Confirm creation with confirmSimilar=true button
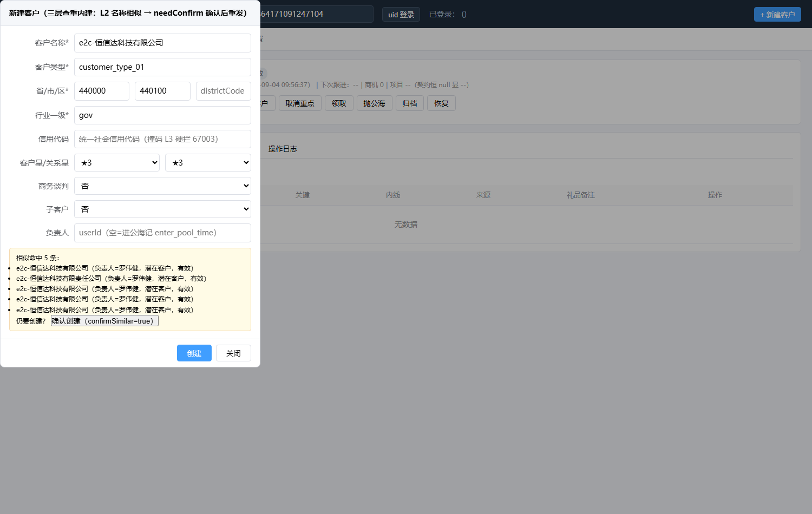Screen dimensions: 812x514 pyautogui.click(x=104, y=321)
